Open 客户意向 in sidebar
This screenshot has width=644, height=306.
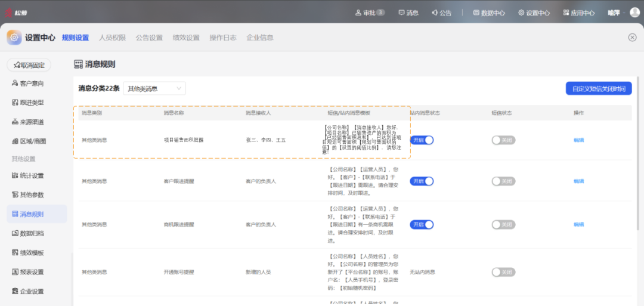pyautogui.click(x=28, y=84)
